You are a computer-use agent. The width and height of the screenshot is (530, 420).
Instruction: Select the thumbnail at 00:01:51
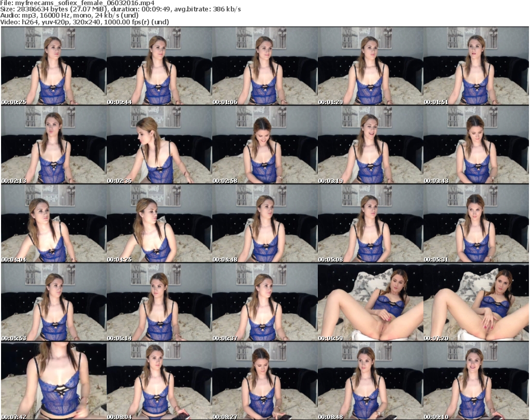[x=476, y=66]
